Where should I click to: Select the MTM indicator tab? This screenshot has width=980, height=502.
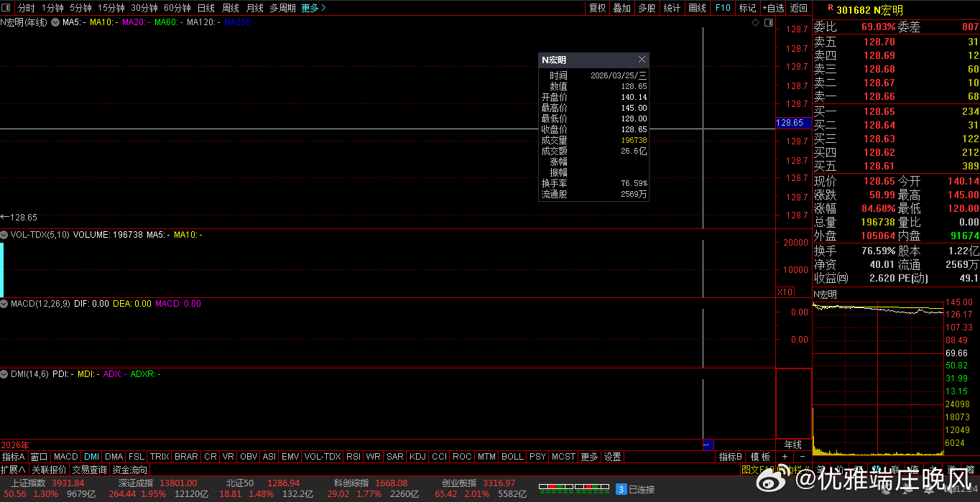click(486, 457)
